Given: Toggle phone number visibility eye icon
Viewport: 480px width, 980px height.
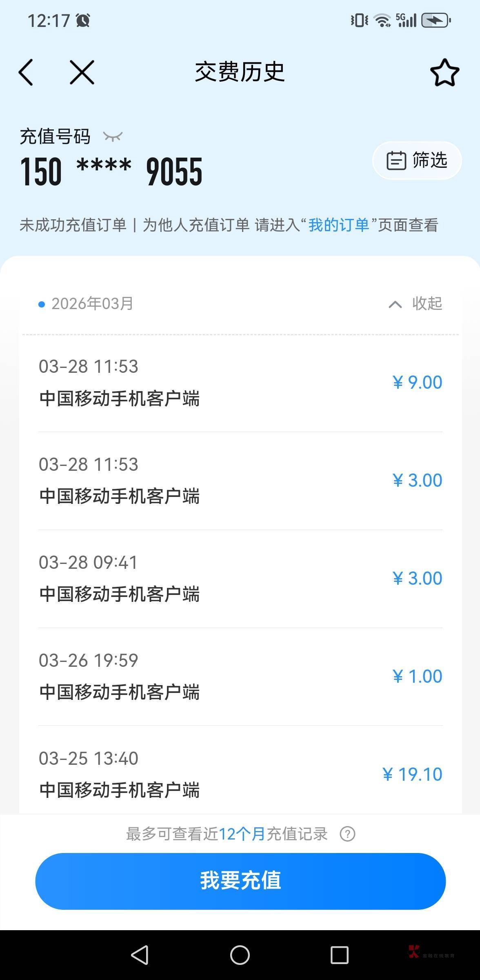Looking at the screenshot, I should click(113, 136).
